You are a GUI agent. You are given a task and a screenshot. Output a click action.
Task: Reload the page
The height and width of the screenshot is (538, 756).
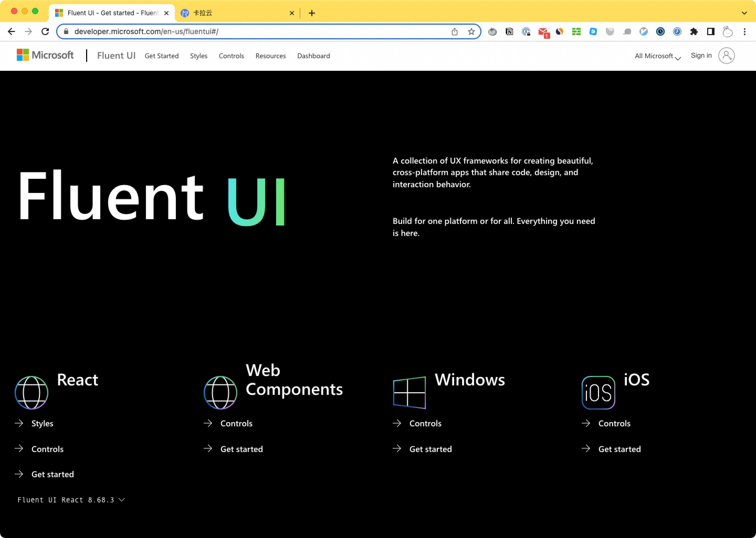[x=45, y=31]
